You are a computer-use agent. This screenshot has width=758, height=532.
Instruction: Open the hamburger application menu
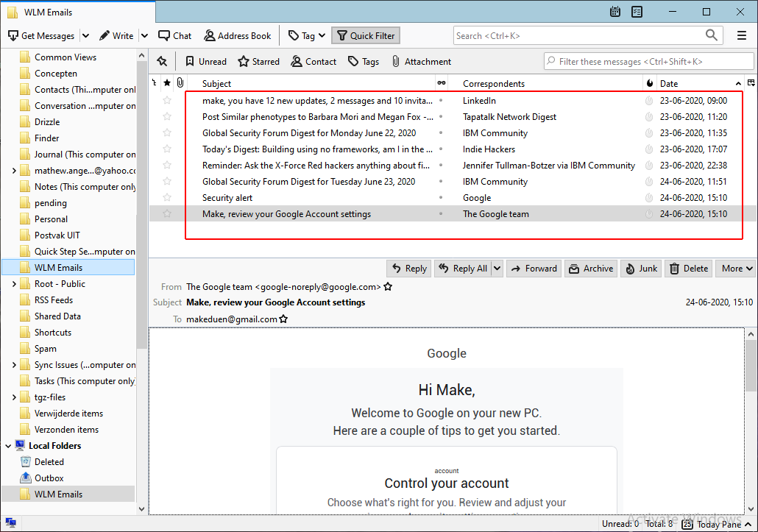point(742,36)
